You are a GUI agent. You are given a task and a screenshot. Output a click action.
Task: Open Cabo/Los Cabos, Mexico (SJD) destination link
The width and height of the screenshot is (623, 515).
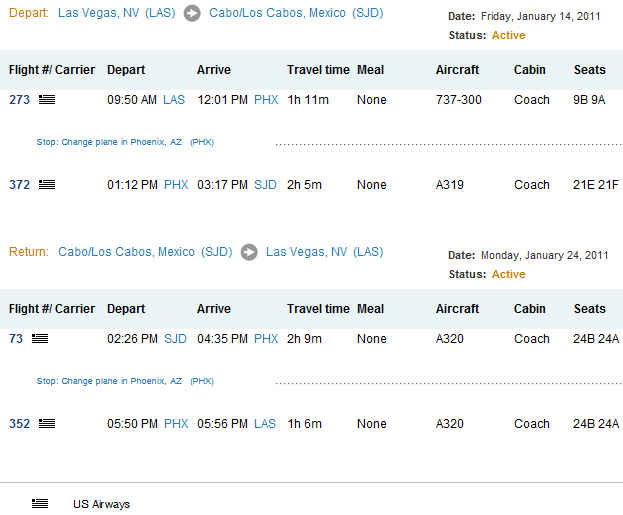296,13
